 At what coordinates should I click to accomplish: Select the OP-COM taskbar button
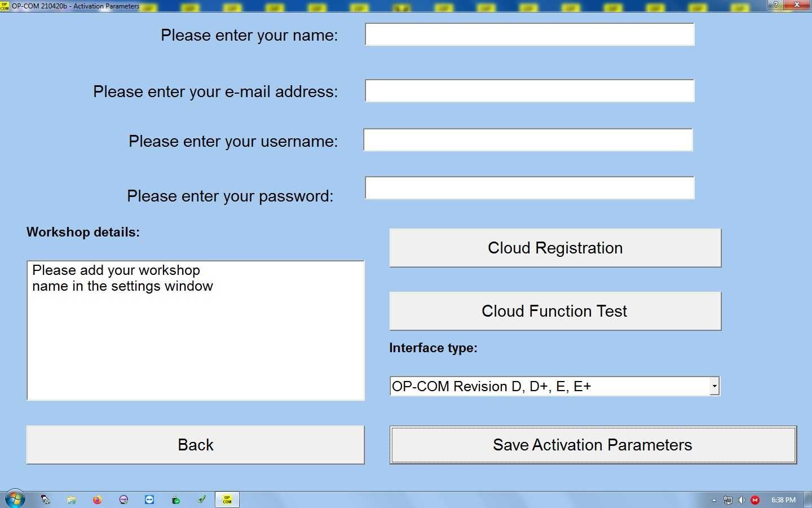pyautogui.click(x=227, y=500)
